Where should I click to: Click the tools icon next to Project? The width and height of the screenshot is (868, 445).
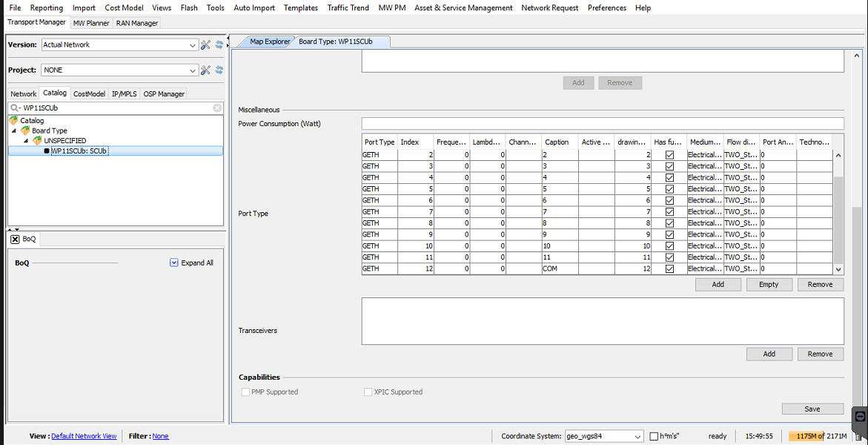[206, 70]
